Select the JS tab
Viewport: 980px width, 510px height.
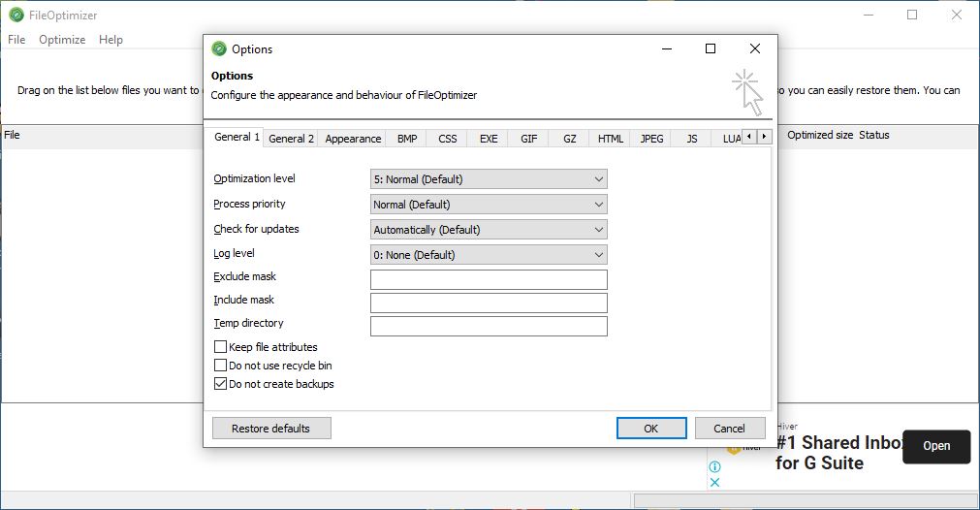[692, 139]
